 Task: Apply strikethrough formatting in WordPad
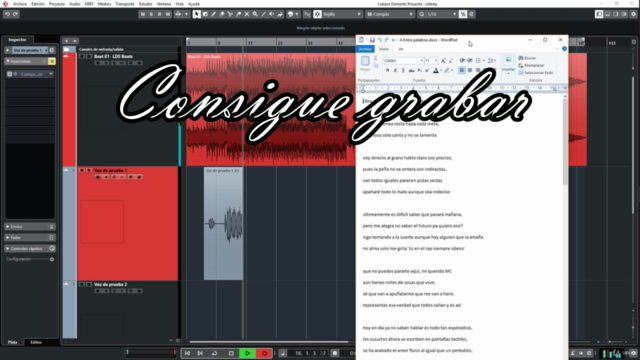pyautogui.click(x=411, y=71)
